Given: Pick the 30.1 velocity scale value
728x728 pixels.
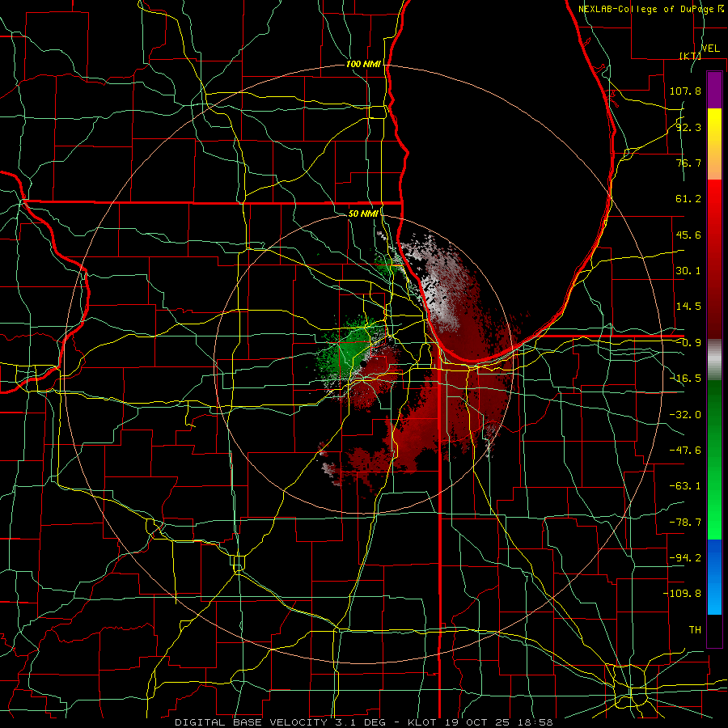Looking at the screenshot, I should [688, 271].
